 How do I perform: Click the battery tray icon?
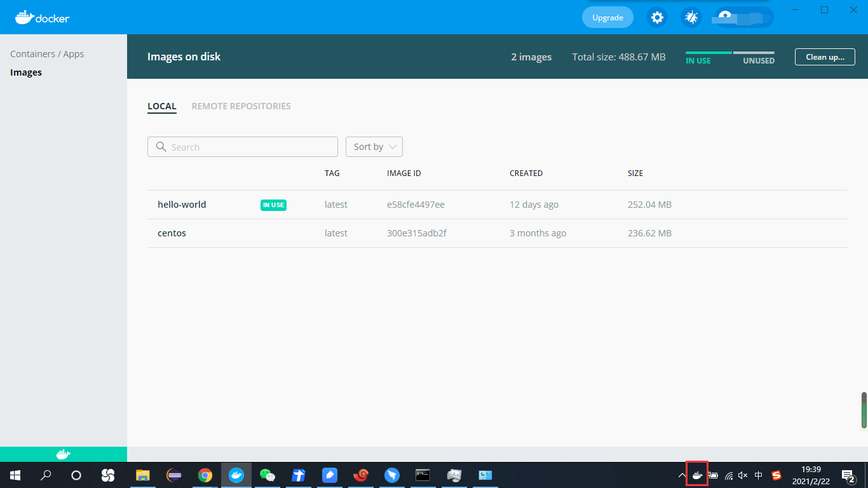click(x=713, y=475)
